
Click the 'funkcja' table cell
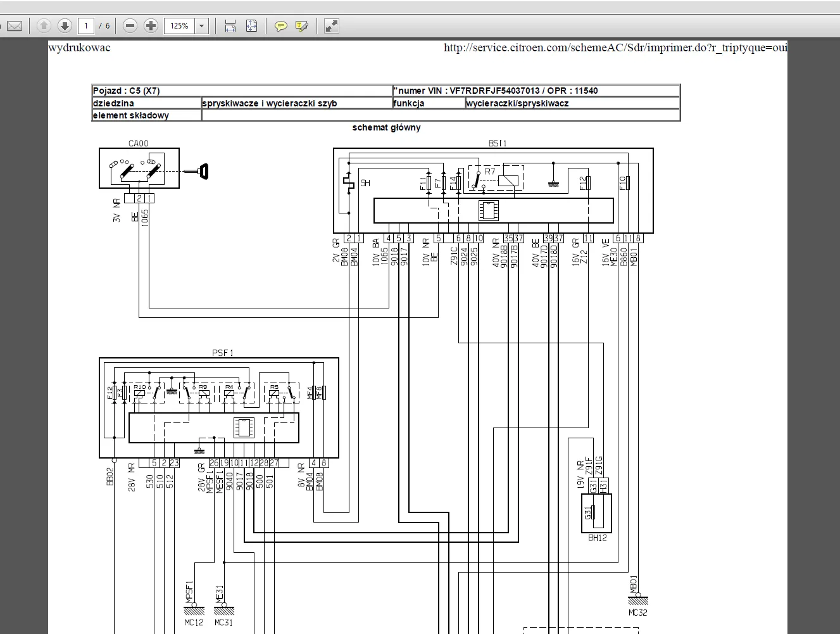click(429, 103)
